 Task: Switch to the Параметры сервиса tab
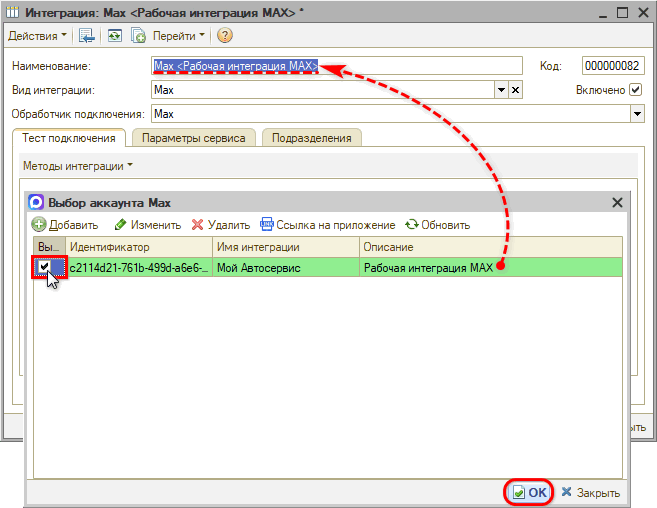(193, 138)
